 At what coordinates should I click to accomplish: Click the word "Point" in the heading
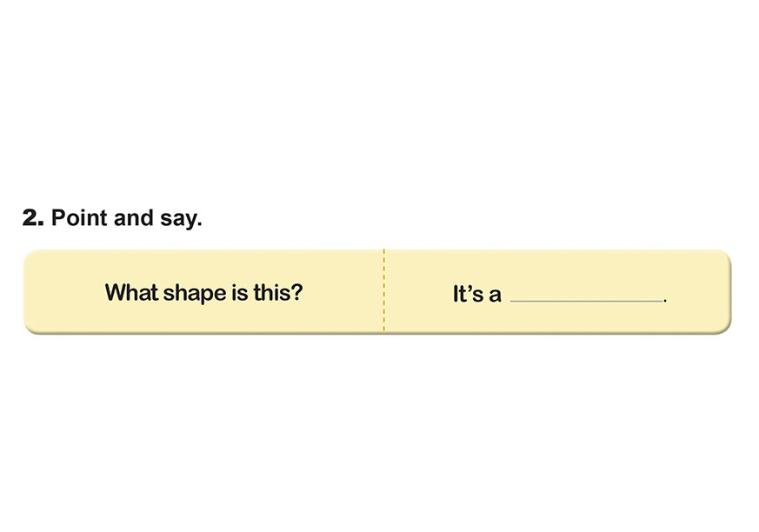[80, 218]
